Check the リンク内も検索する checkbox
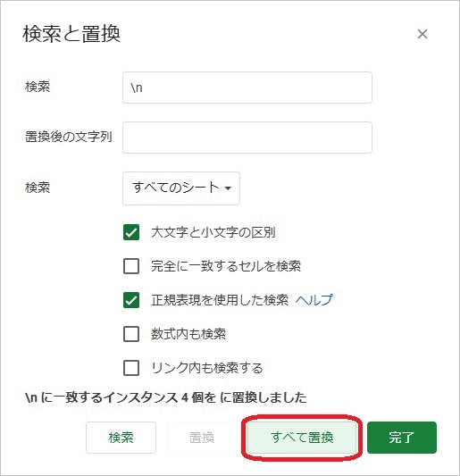The image size is (460, 476). [x=131, y=368]
